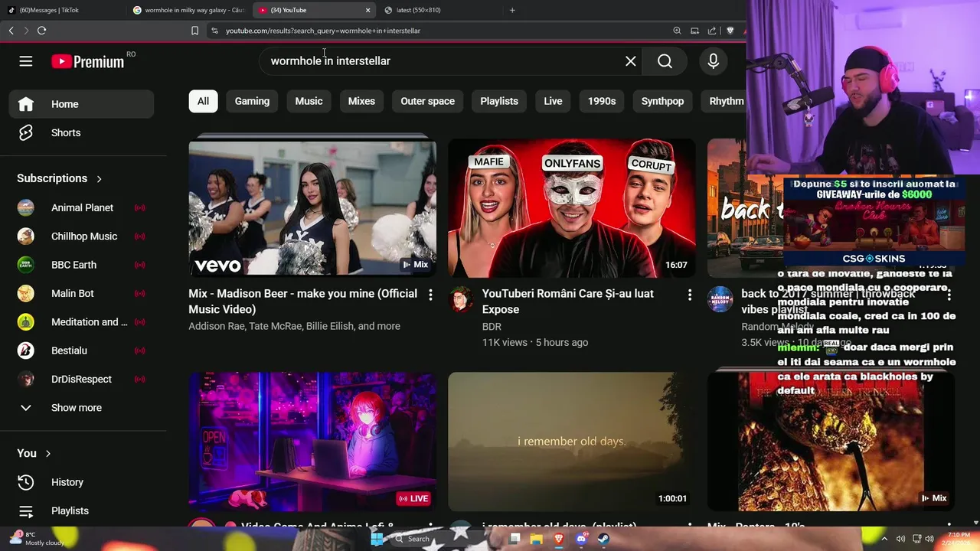Switch to wormhole in milky way galaxy tab

tap(189, 10)
